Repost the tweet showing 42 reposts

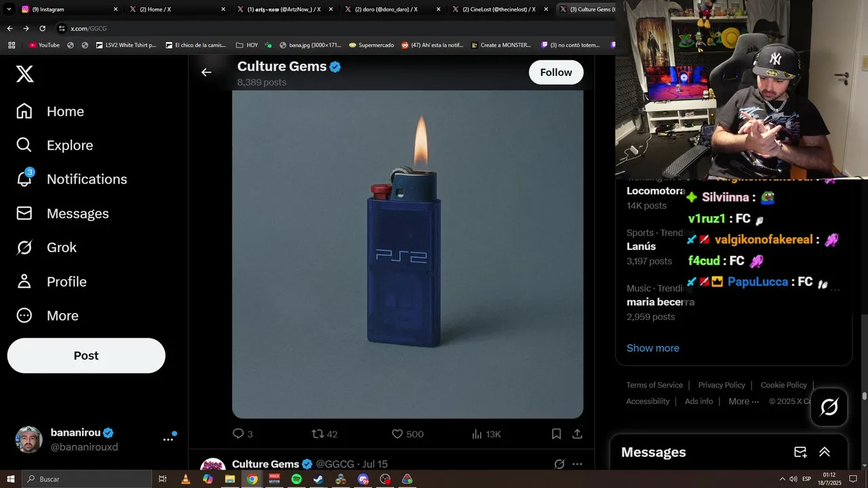tap(324, 434)
